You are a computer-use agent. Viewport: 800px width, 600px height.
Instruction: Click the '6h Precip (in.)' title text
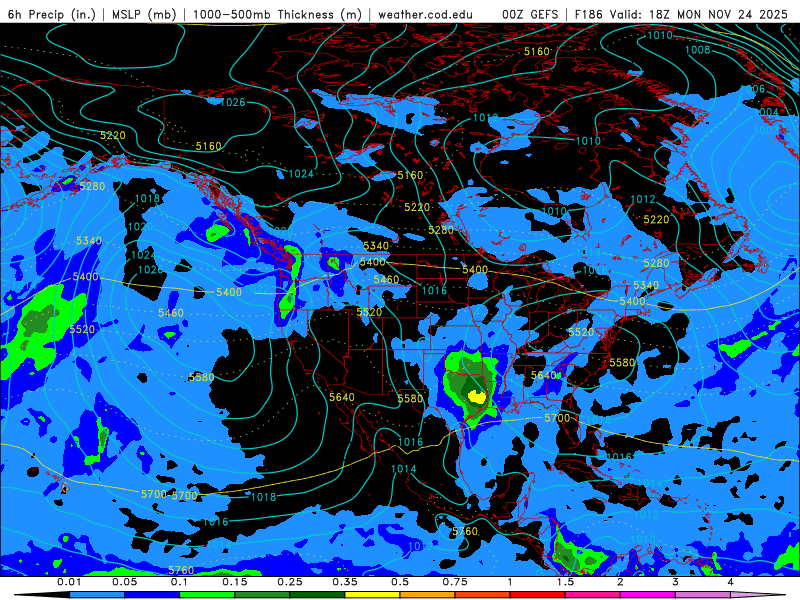pyautogui.click(x=52, y=14)
